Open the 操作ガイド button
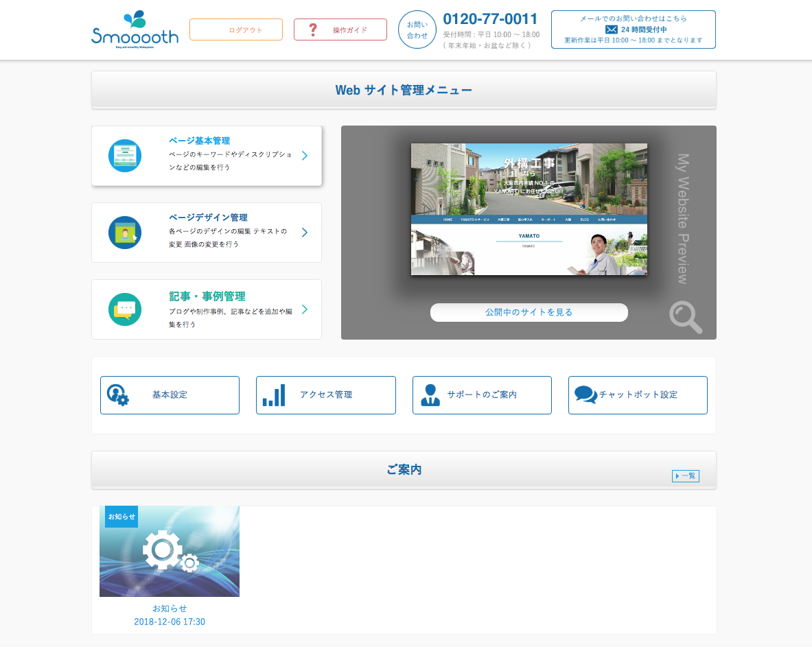Viewport: 812px width, 647px height. [x=340, y=30]
